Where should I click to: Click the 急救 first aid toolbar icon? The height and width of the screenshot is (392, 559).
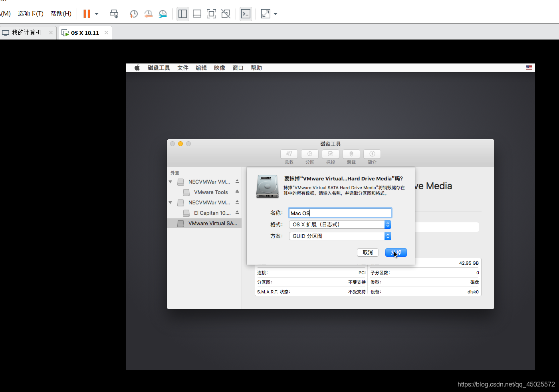(289, 154)
